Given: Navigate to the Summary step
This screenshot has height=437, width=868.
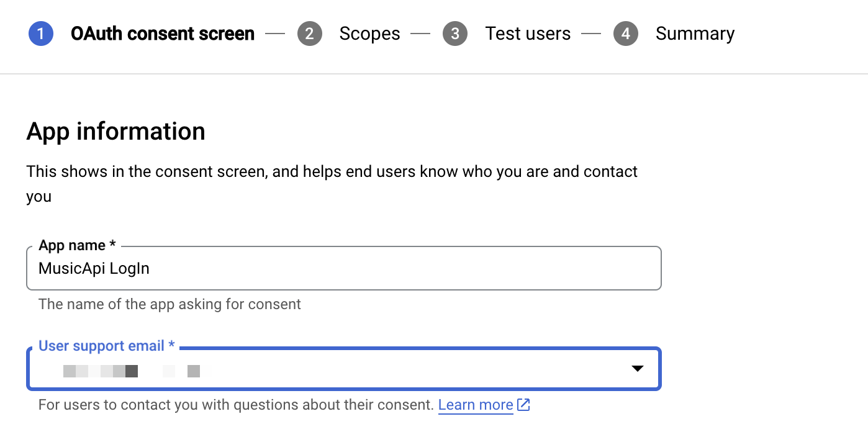Looking at the screenshot, I should [695, 34].
